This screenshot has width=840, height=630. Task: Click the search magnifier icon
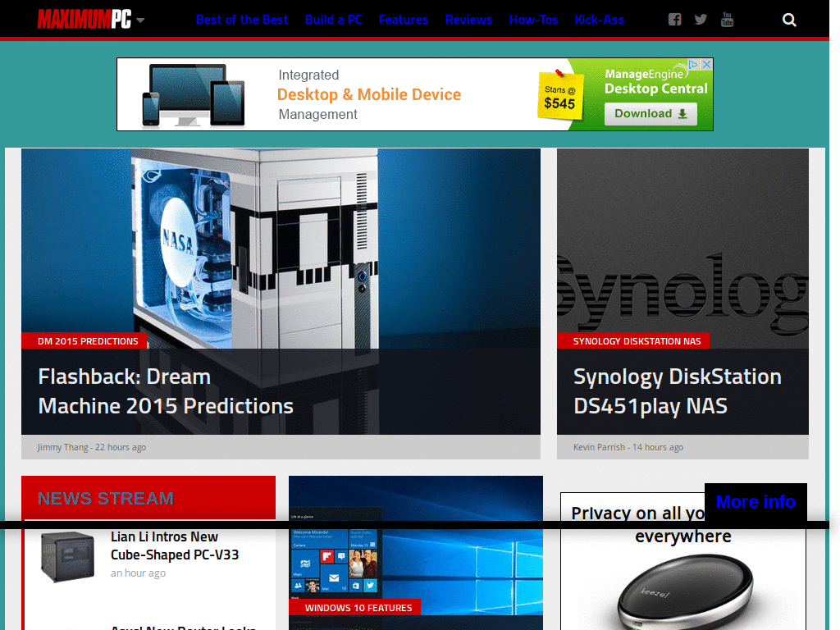pos(789,20)
